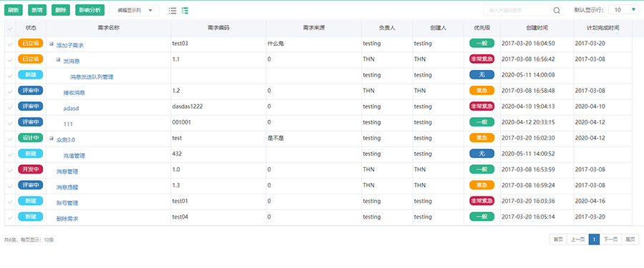The width and height of the screenshot is (644, 268).
Task: Click the code cell test03
Action: pyautogui.click(x=180, y=43)
